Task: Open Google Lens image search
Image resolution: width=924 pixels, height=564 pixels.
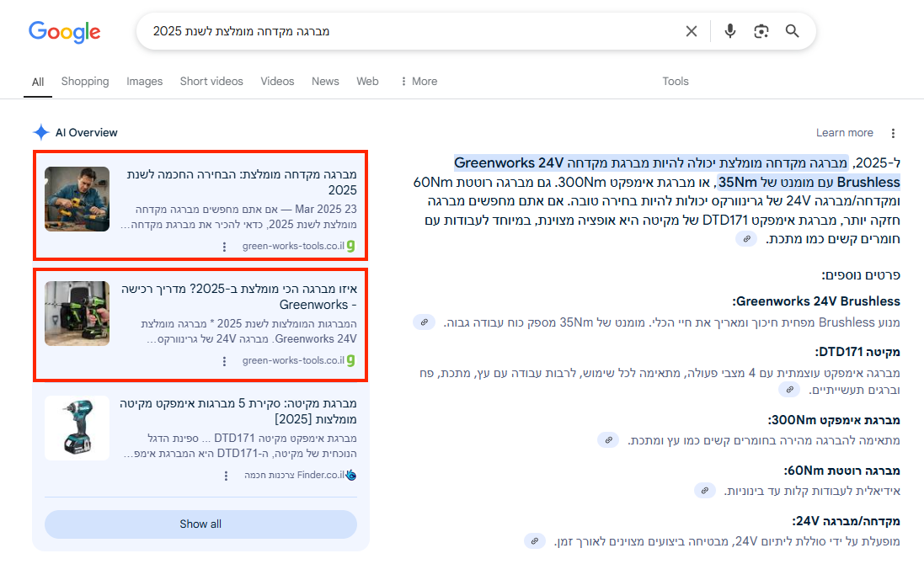Action: 761,31
